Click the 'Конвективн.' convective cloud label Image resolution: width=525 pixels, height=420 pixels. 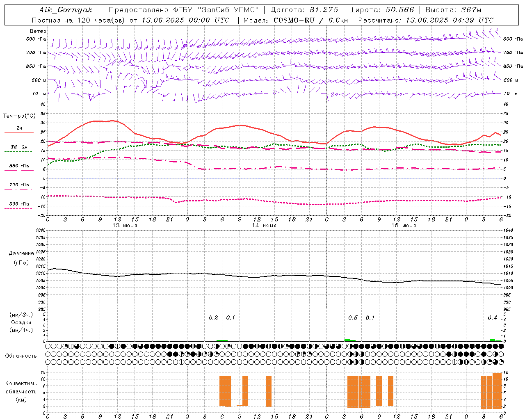(21, 383)
